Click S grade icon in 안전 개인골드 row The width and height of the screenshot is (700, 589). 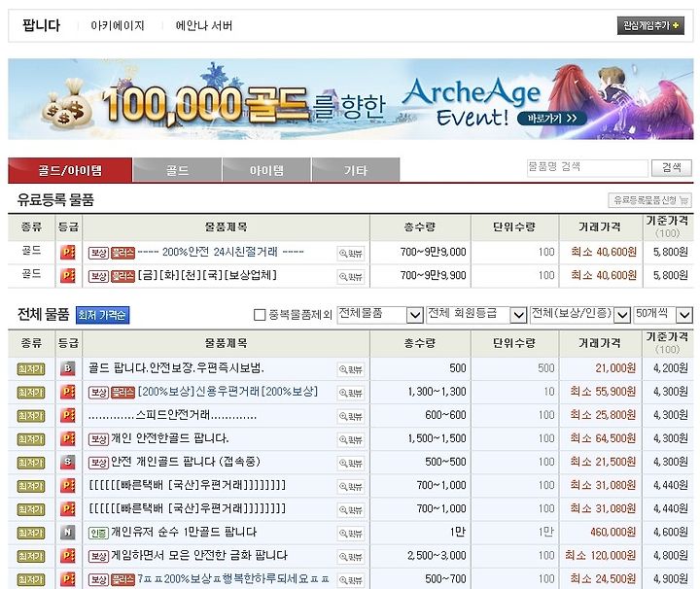click(68, 463)
